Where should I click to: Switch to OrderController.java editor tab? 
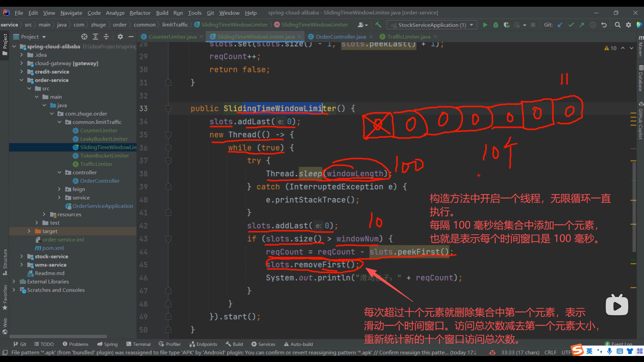click(x=340, y=37)
